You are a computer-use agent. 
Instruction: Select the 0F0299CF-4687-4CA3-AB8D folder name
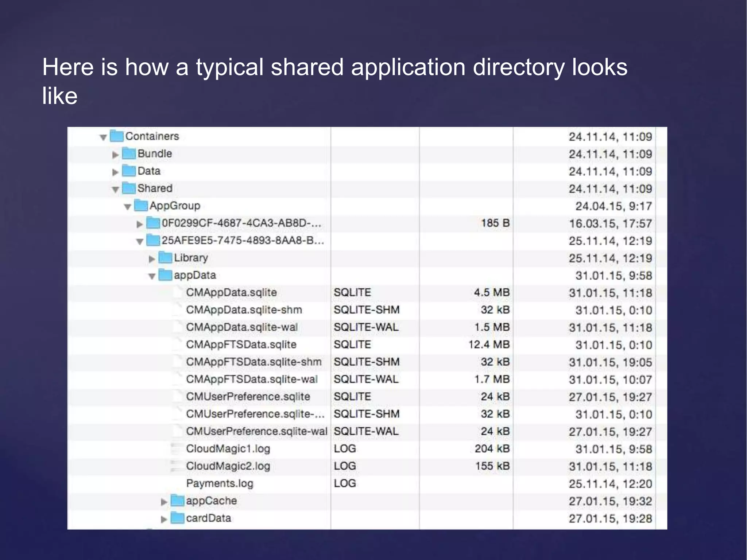(x=241, y=223)
